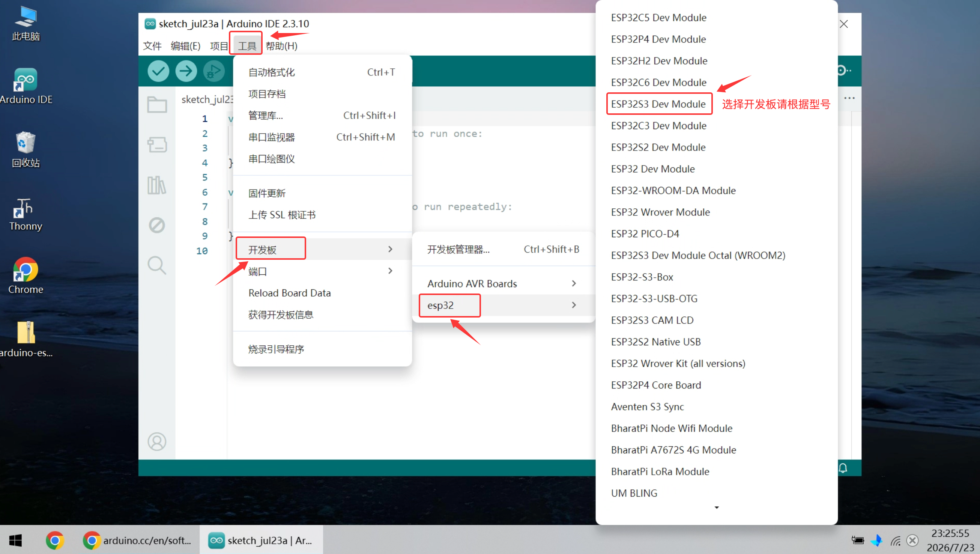Open 串口监视器 menu entry
The width and height of the screenshot is (980, 554).
pyautogui.click(x=322, y=137)
